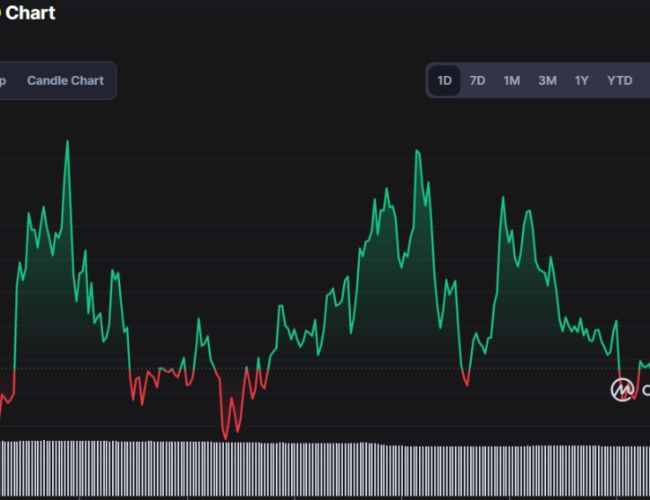Screen dimensions: 650x500
Task: Set chart range to 3M
Action: coord(547,80)
